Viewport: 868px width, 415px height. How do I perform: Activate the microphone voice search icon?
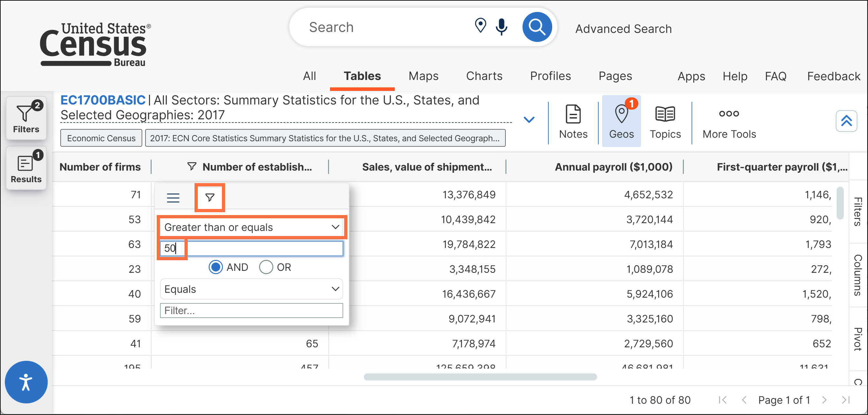(x=501, y=27)
